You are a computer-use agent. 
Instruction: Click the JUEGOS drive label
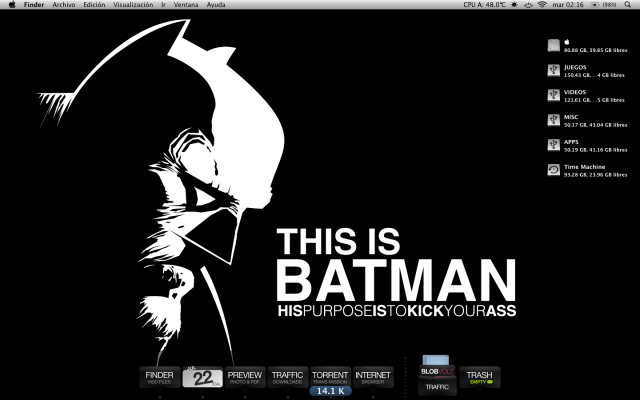pos(575,67)
